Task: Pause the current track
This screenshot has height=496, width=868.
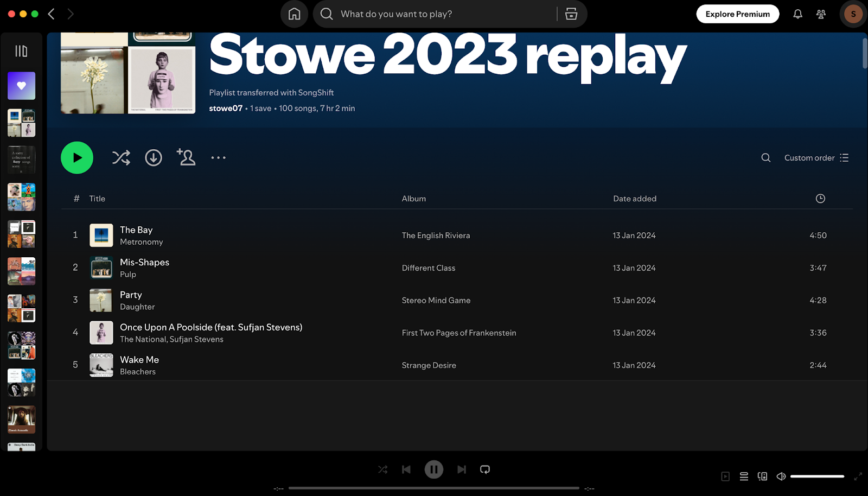Action: coord(433,469)
